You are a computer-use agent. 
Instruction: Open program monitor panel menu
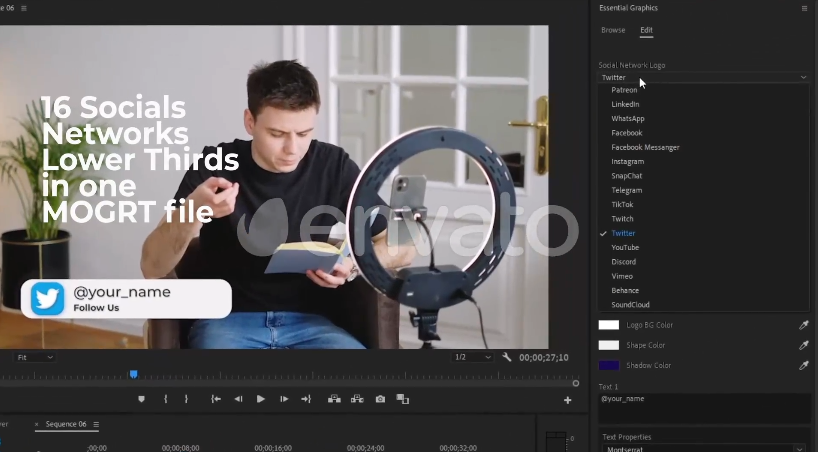23,8
